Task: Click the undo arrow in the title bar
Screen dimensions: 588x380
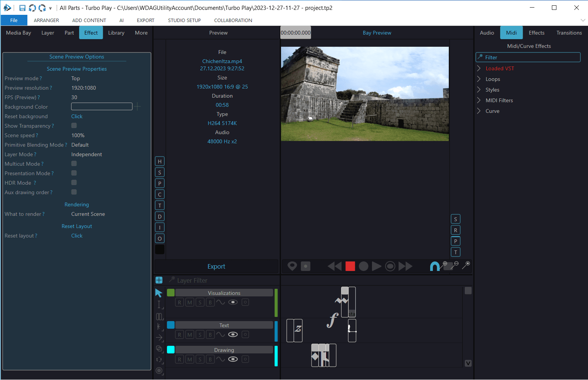Action: tap(32, 8)
